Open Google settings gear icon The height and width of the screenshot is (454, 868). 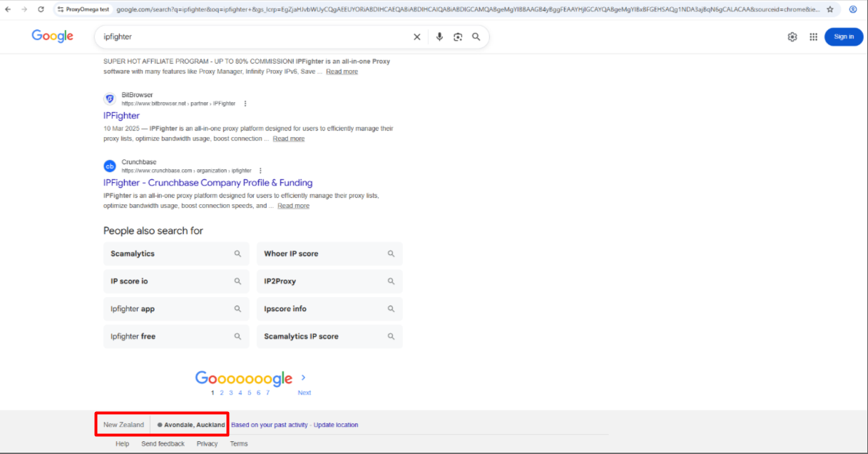pyautogui.click(x=792, y=37)
